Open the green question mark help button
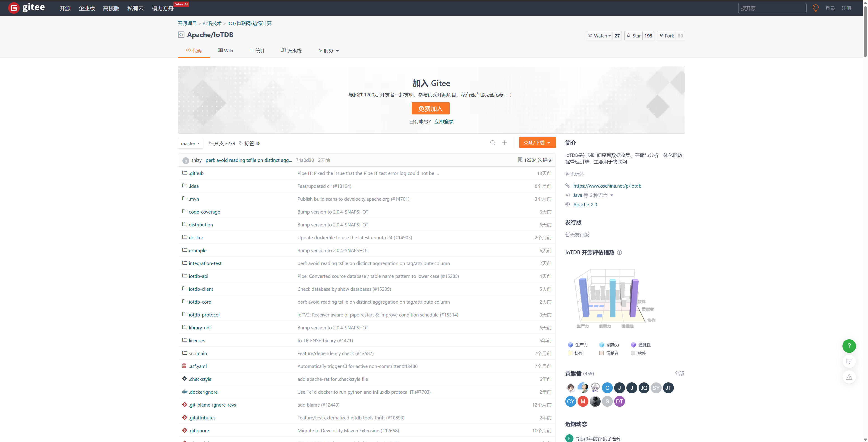Screen dimensions: 868x442 [x=849, y=346]
